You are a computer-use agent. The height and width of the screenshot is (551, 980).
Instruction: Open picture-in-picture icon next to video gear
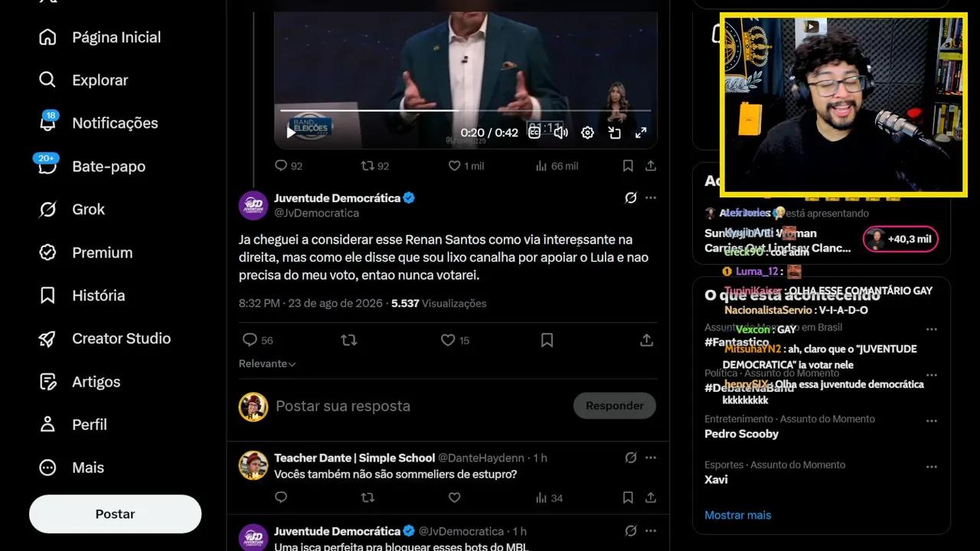point(614,132)
